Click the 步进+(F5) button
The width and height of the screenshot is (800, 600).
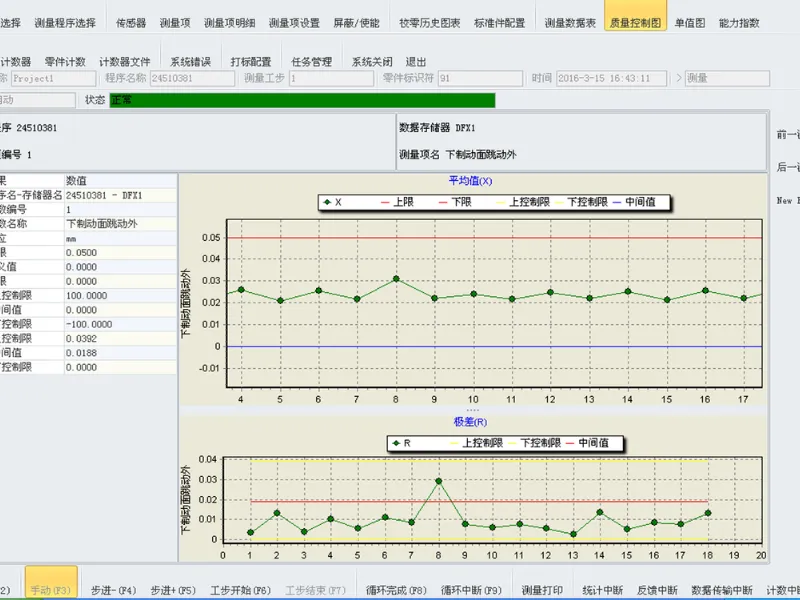(173, 590)
